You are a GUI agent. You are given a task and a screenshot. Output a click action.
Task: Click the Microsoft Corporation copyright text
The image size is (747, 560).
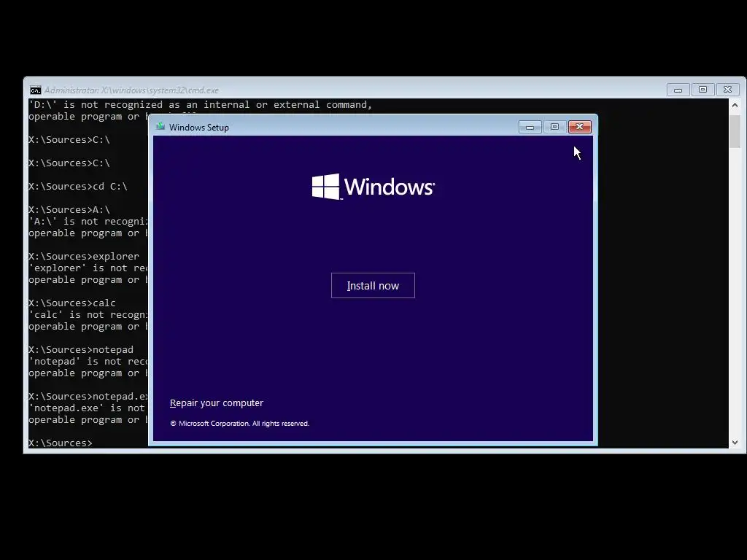(239, 424)
